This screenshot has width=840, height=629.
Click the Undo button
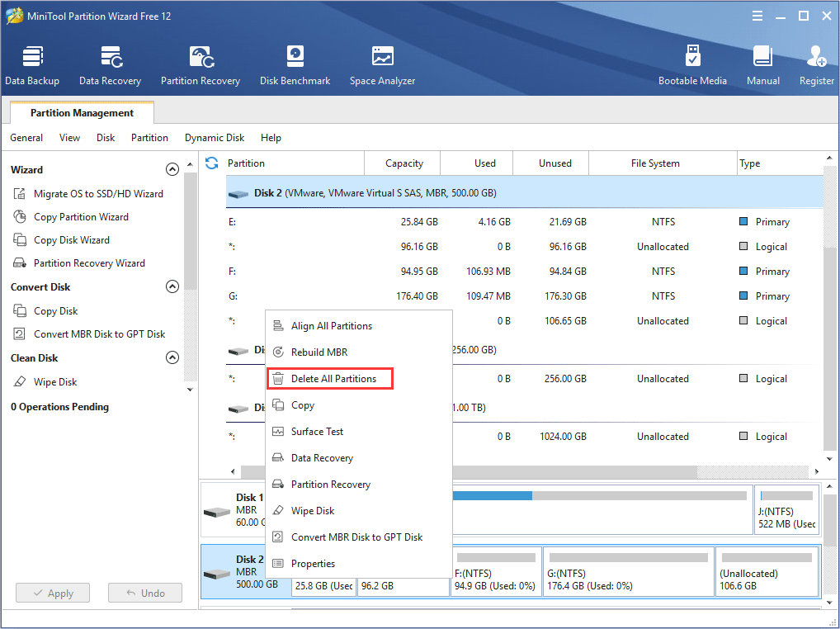[145, 594]
